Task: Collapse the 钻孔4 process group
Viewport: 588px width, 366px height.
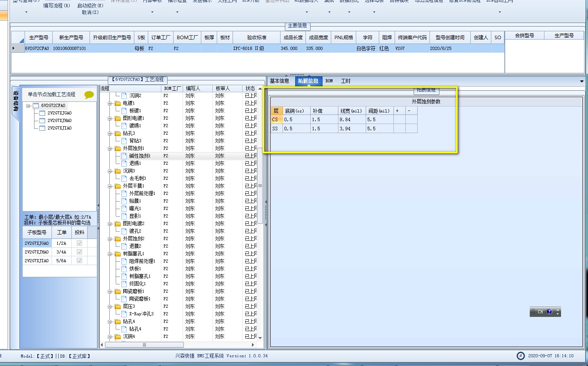Action: pyautogui.click(x=110, y=322)
